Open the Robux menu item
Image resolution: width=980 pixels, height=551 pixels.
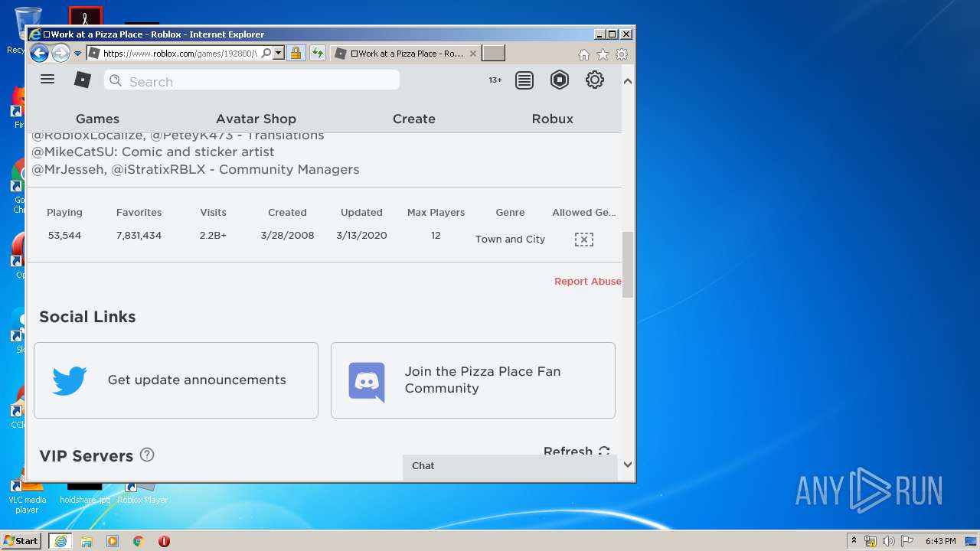pos(553,119)
